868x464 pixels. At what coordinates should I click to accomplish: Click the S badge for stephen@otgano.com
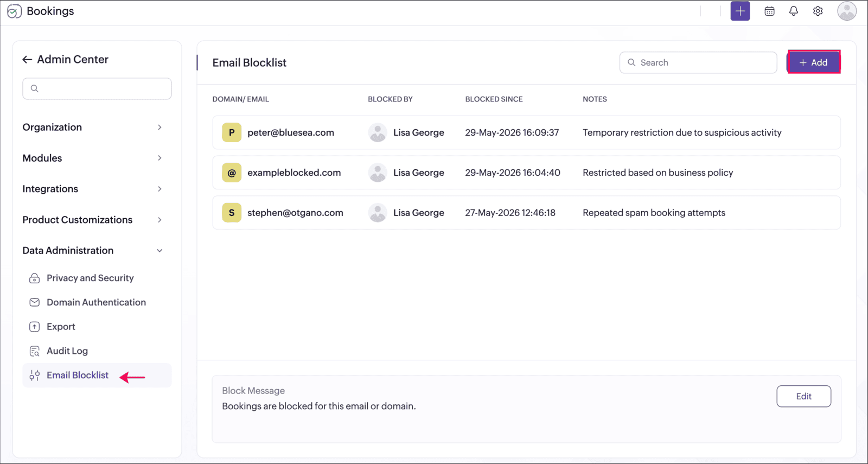coord(232,213)
